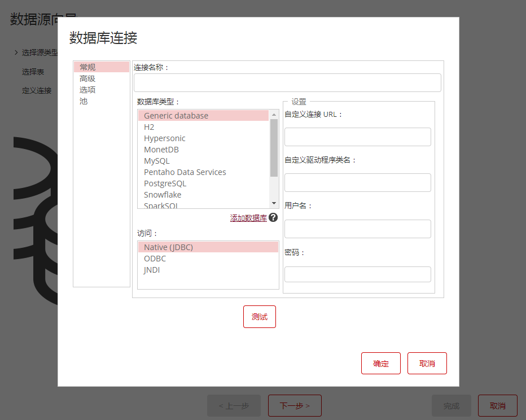
Task: Open the 高级 settings tab
Action: point(87,78)
